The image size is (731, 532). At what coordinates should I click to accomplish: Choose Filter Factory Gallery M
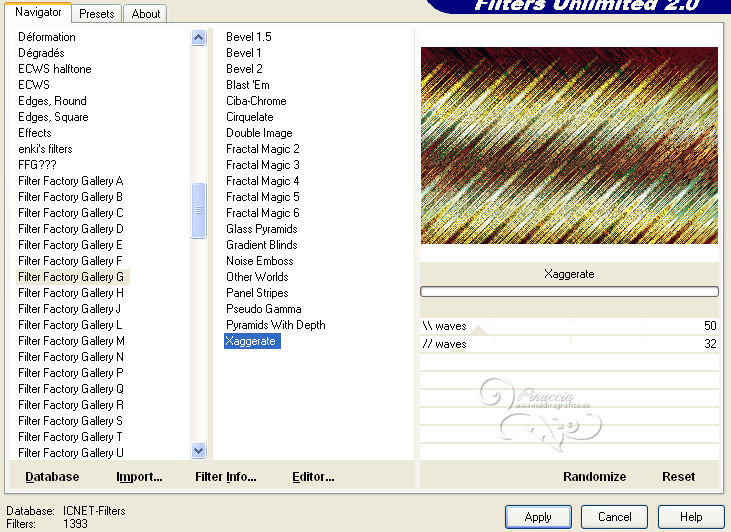[x=71, y=341]
